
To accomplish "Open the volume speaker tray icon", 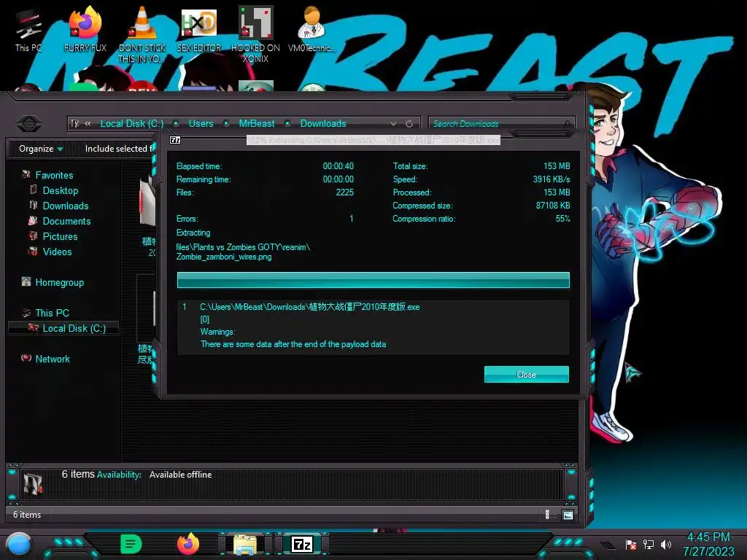I will pos(666,544).
